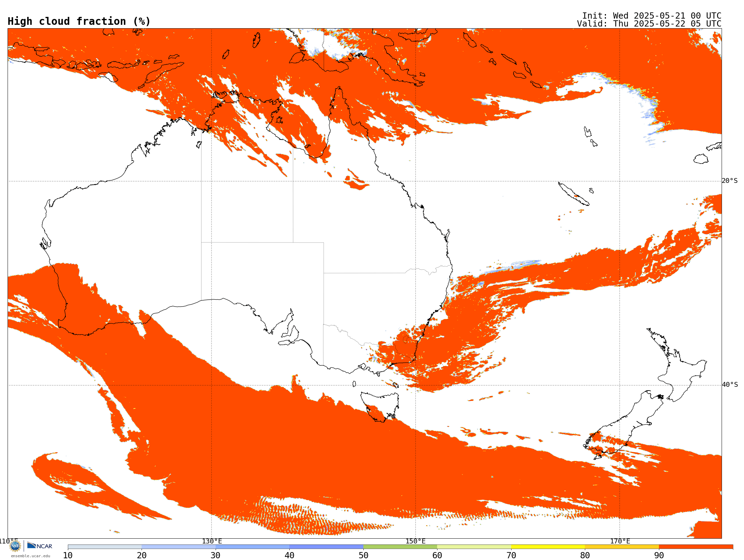
Task: Click the 40–50 periwinkle colorbar segment
Action: (x=326, y=547)
